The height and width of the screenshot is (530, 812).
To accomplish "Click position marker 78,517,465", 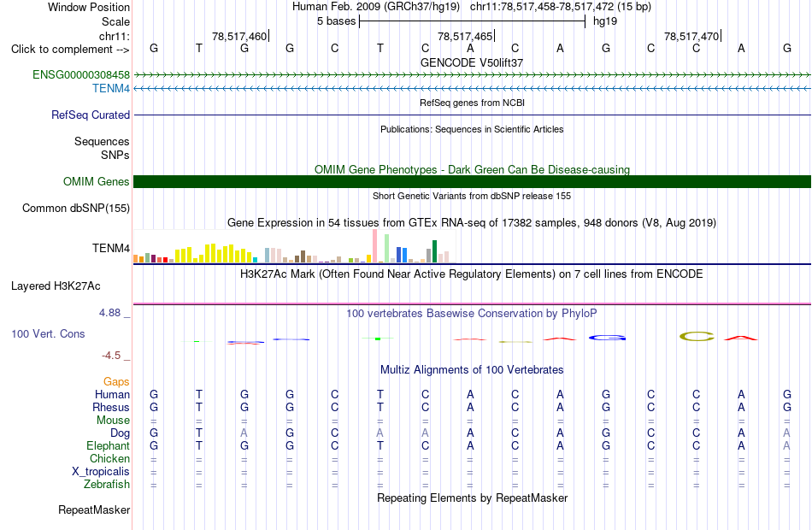I will point(465,36).
